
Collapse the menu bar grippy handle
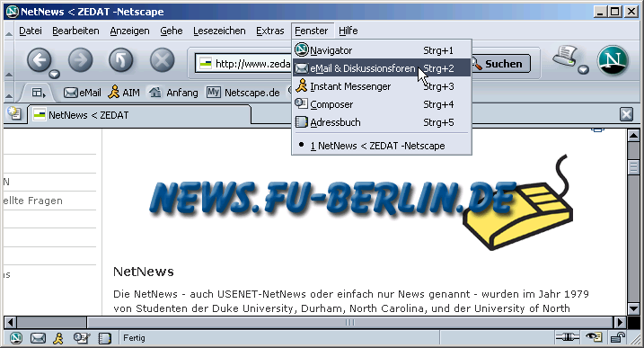(x=9, y=31)
